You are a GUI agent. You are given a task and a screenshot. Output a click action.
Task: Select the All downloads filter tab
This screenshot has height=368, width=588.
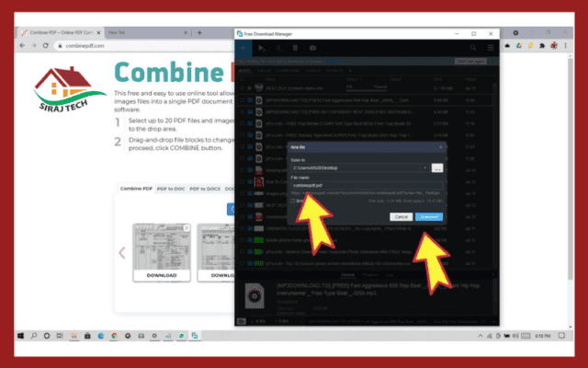244,71
